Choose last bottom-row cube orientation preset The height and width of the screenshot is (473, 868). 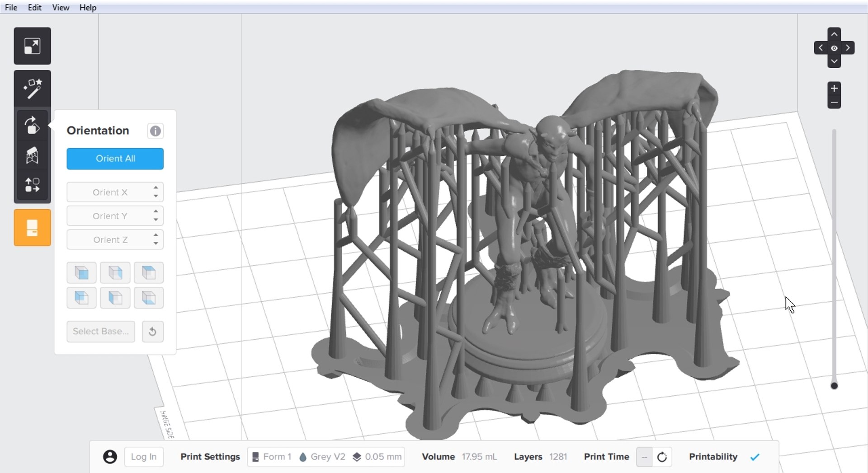pos(148,298)
